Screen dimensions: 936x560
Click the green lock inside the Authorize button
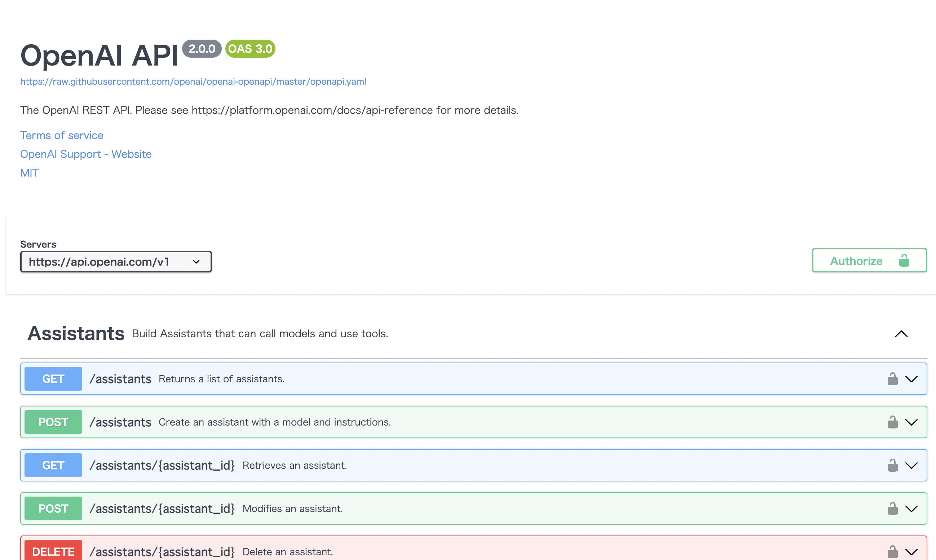(904, 261)
